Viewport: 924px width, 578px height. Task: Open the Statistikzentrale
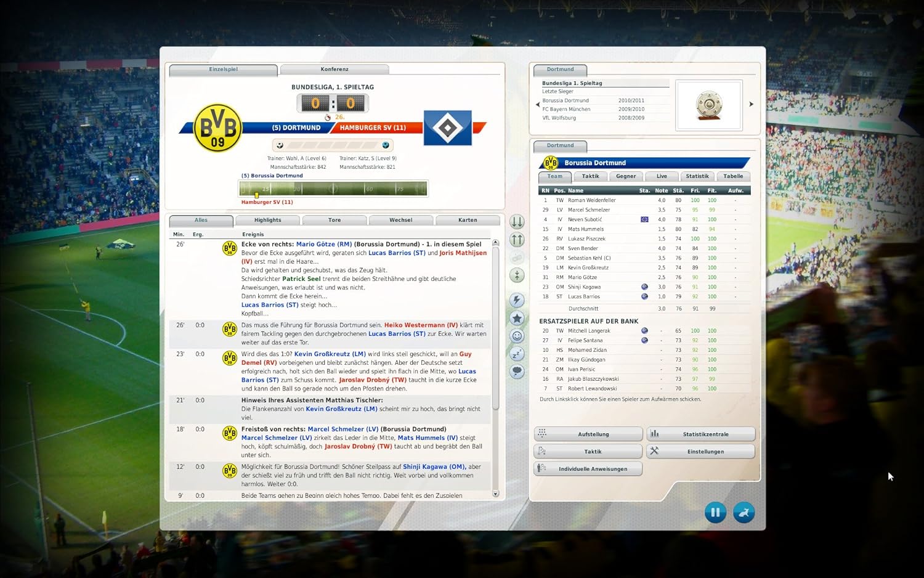(701, 434)
